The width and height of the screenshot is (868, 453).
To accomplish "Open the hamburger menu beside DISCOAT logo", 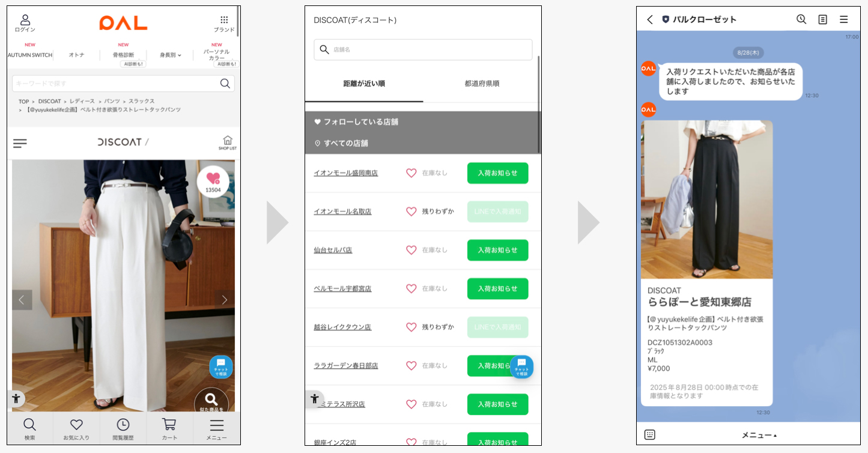I will point(20,143).
